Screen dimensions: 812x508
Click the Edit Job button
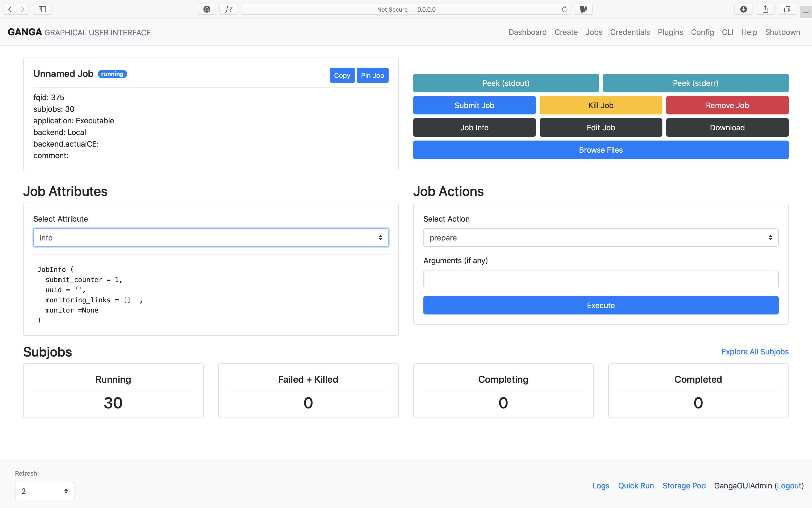click(601, 128)
